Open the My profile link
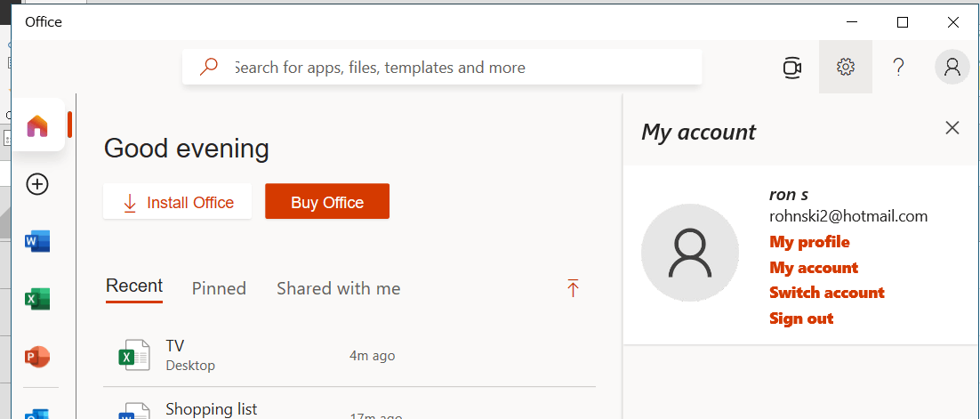Screen dimensions: 980x419 pyautogui.click(x=809, y=242)
